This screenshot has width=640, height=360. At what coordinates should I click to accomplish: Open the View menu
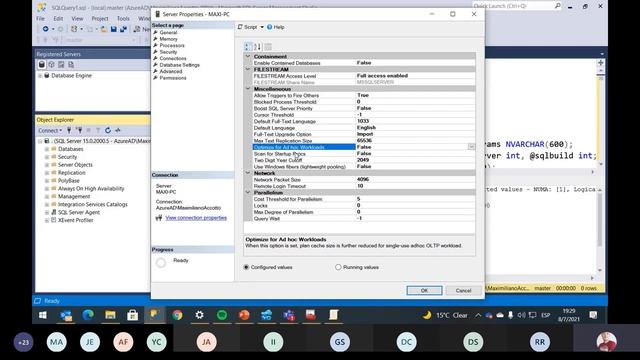(x=77, y=18)
